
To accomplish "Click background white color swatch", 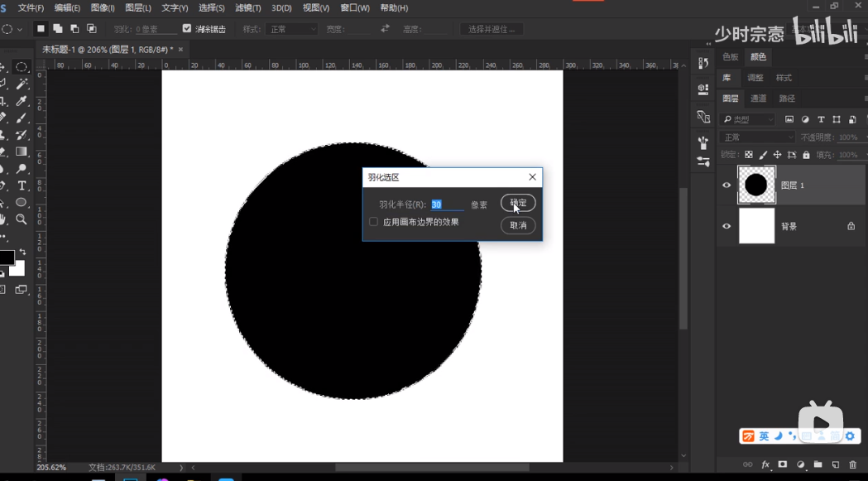I will pos(19,271).
